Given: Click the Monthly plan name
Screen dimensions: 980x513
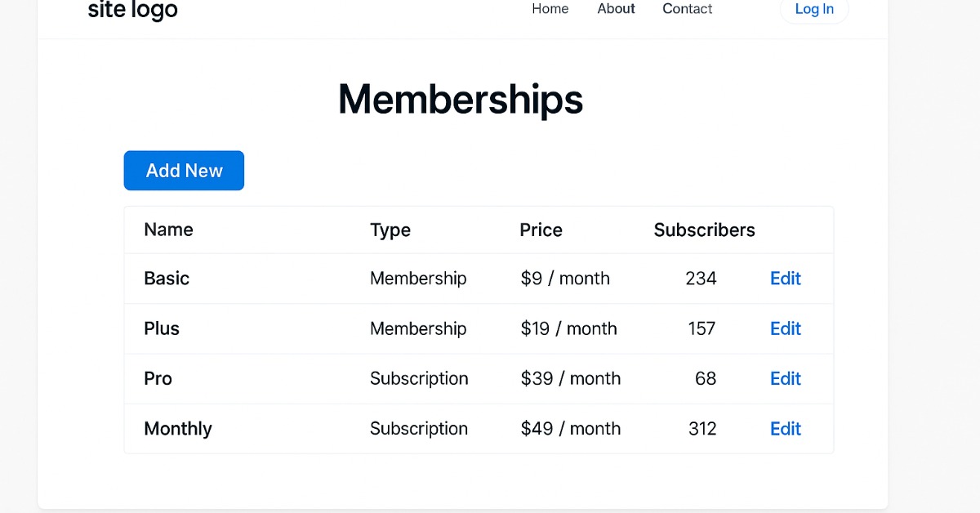Looking at the screenshot, I should tap(178, 429).
